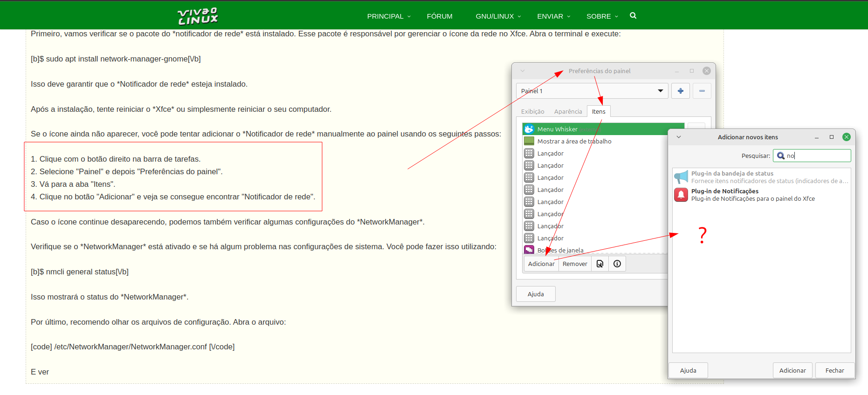
Task: Expand the GNU/LINUX navigation dropdown
Action: coord(498,16)
